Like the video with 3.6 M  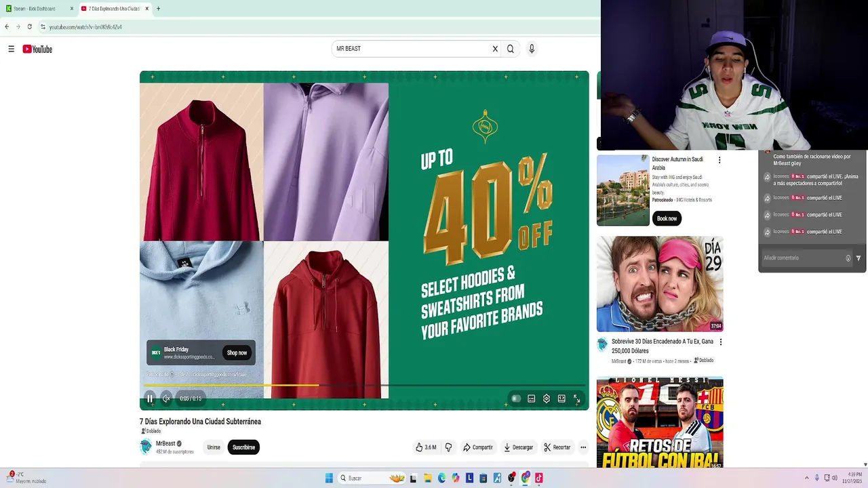(426, 447)
